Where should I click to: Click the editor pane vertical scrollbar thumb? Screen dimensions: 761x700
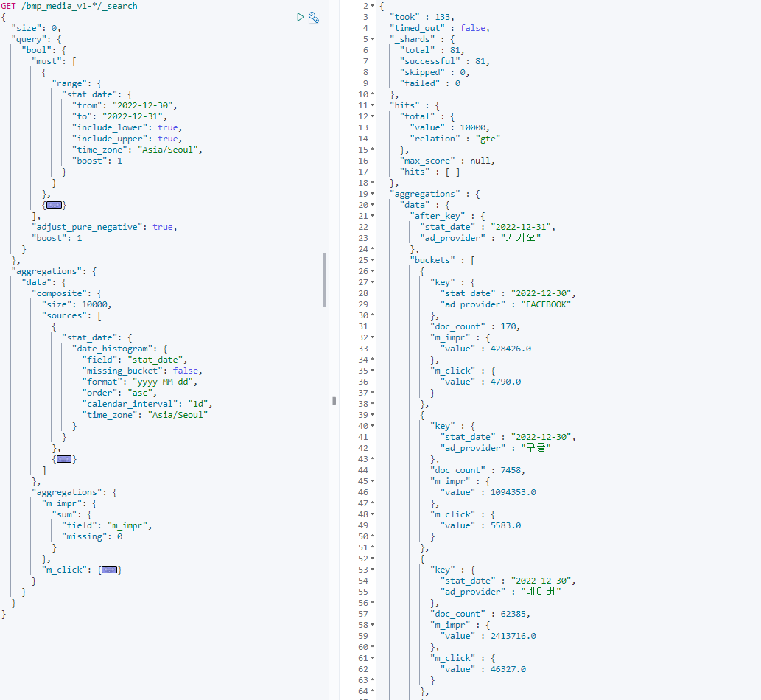(323, 280)
